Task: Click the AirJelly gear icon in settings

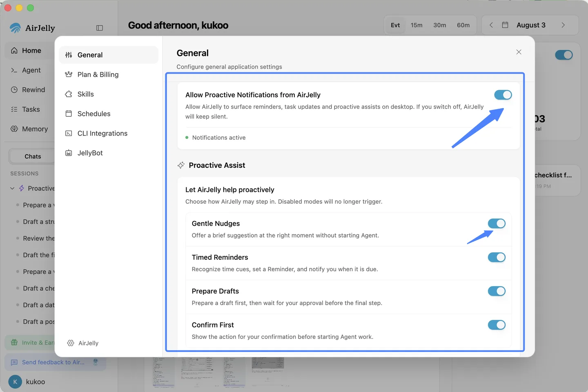Action: [x=71, y=343]
